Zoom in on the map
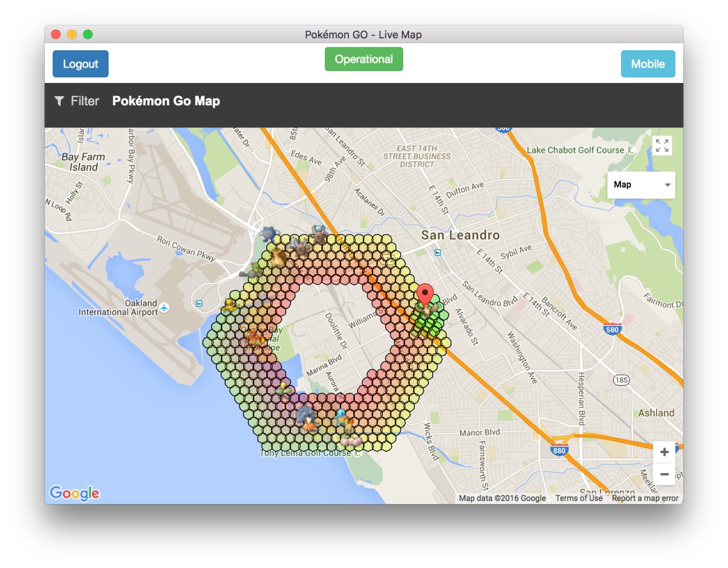This screenshot has height=568, width=728. pos(664,453)
